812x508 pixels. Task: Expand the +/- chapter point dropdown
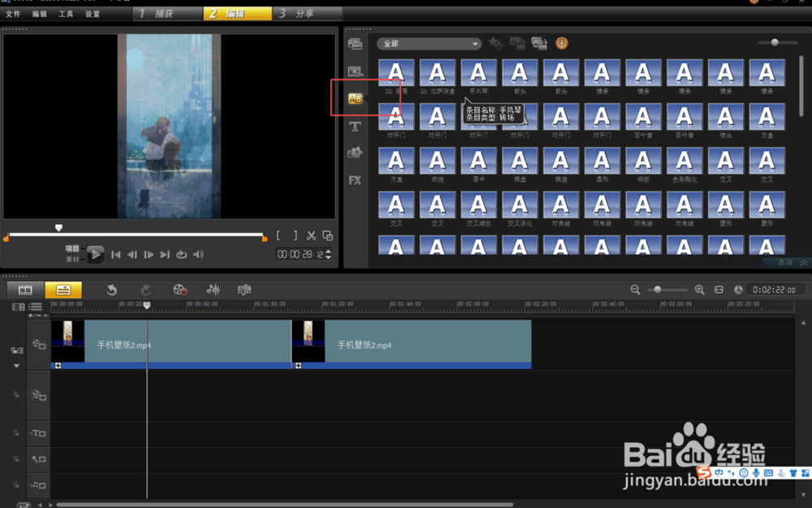coord(38,315)
